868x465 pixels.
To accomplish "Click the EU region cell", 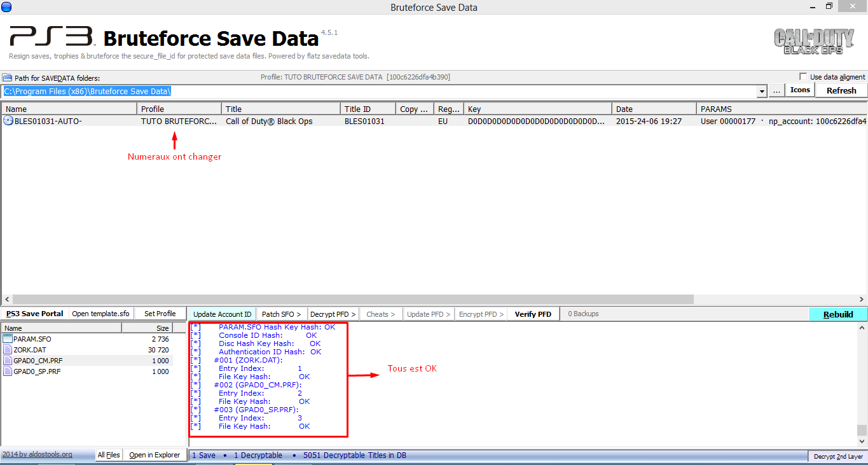I will [x=443, y=121].
